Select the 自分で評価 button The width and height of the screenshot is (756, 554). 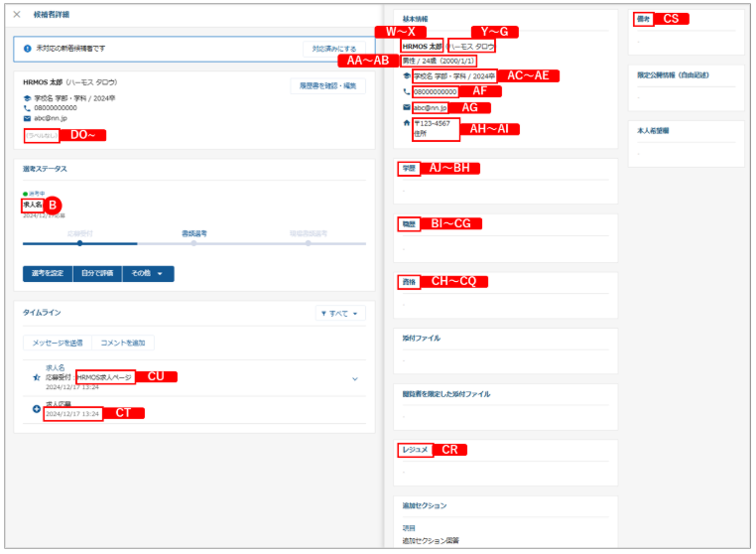click(96, 274)
